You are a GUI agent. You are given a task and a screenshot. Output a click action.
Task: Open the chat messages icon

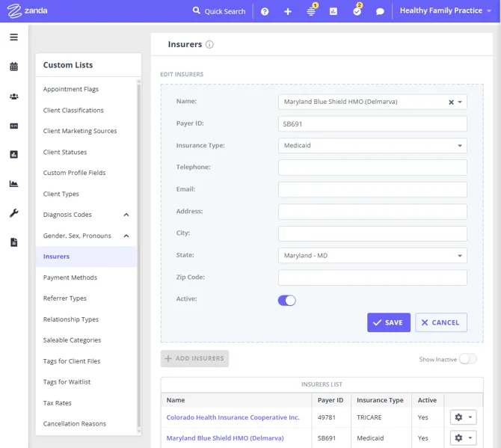[x=380, y=11]
